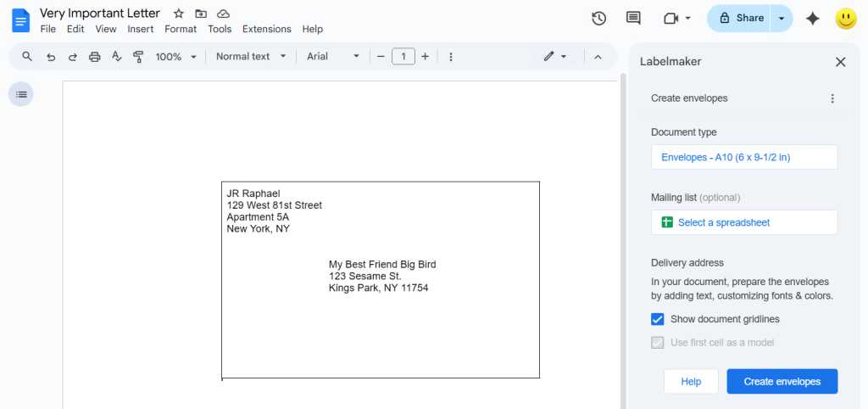Click Select a spreadsheet button
The width and height of the screenshot is (868, 409).
coord(743,222)
